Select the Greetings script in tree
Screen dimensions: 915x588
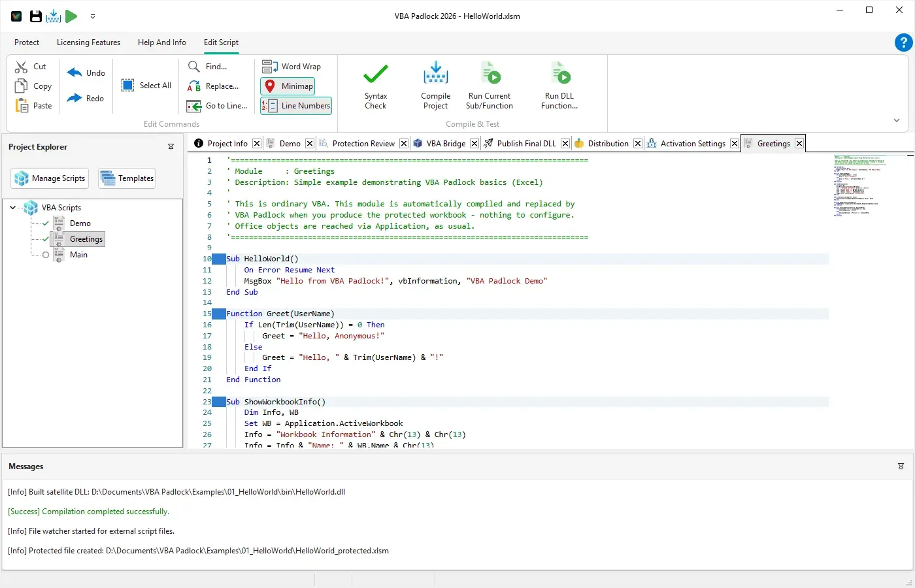pyautogui.click(x=86, y=239)
